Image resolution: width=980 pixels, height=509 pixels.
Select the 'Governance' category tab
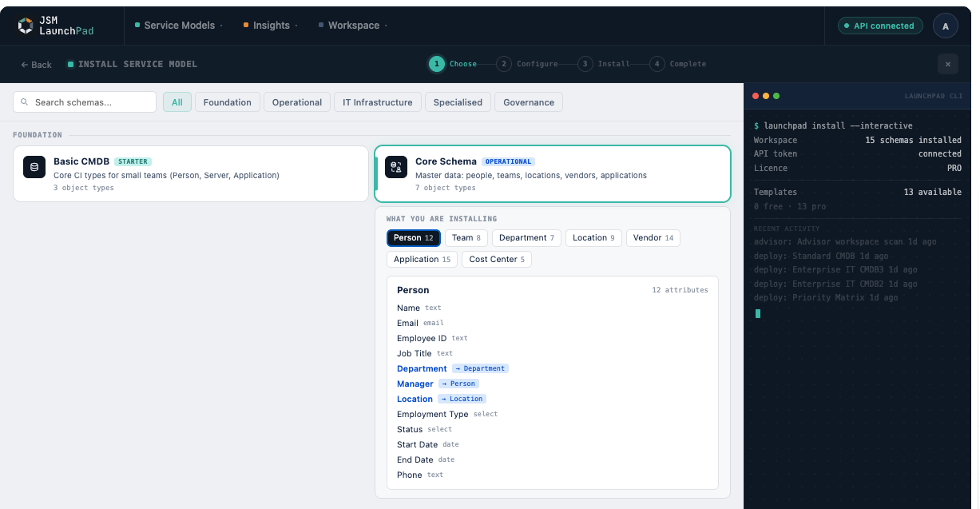(528, 102)
